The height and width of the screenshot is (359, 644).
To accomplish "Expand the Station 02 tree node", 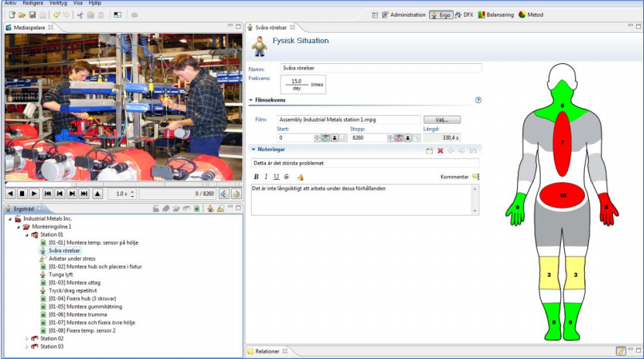I will pos(27,339).
